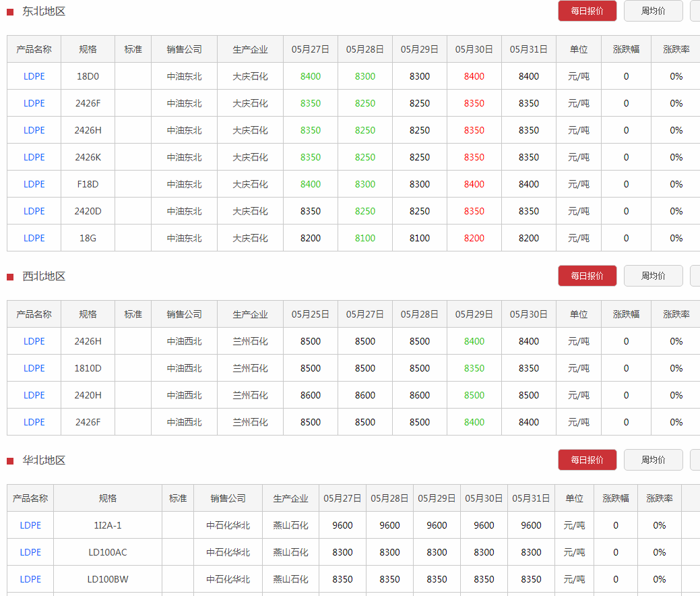This screenshot has width=700, height=596.
Task: Open LDPE link in 18G row
Action: pos(34,238)
